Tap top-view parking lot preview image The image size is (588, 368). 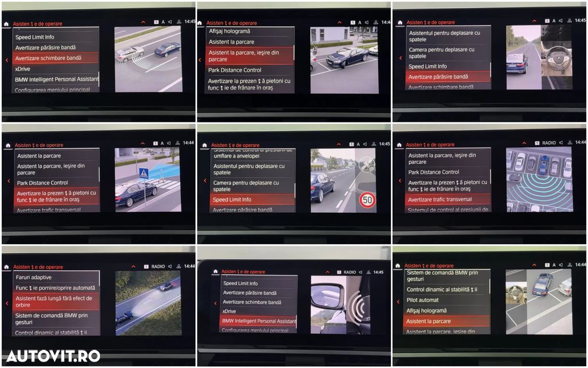pos(539,179)
